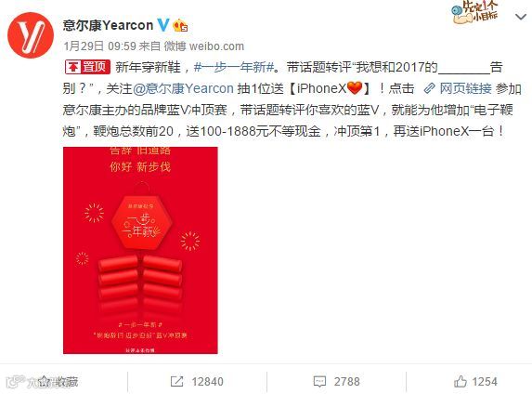Click the 1月29日 09:59 timestamp
This screenshot has height=394, width=532.
tap(99, 46)
